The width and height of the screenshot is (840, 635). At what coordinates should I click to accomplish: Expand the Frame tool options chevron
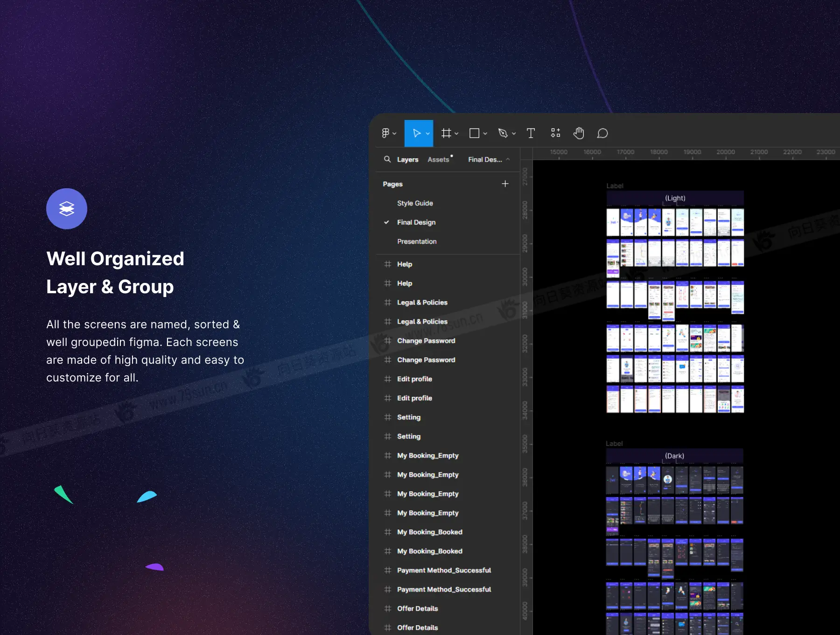click(x=456, y=134)
